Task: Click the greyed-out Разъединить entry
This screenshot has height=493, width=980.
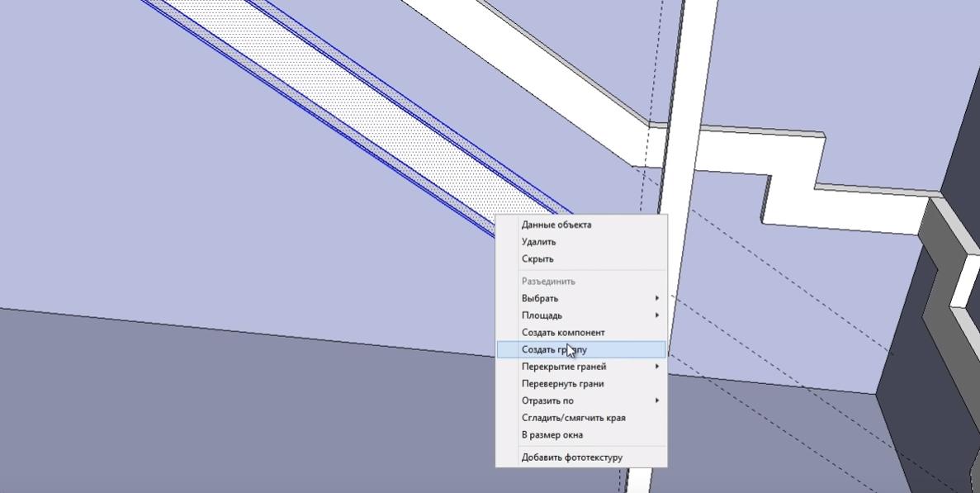Action: click(548, 282)
